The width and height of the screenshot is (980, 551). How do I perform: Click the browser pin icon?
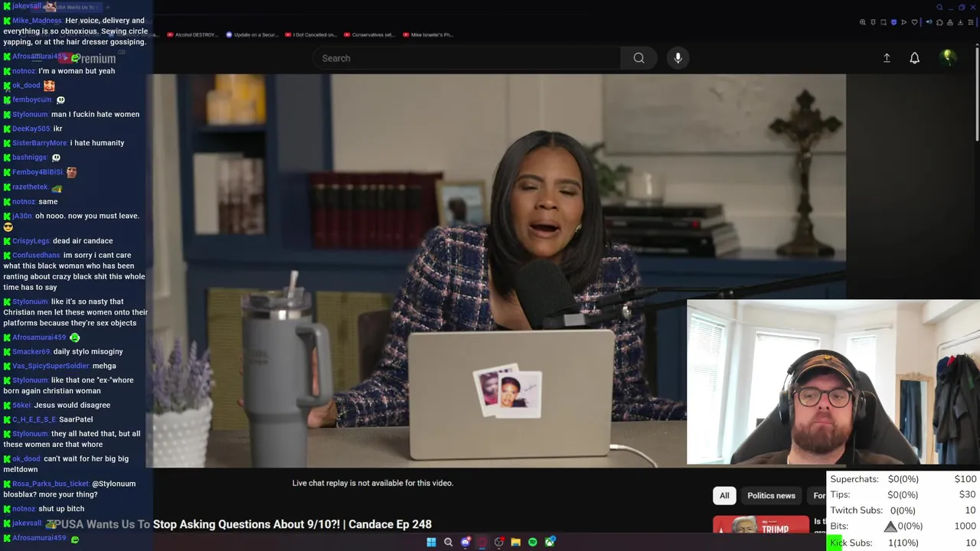(x=873, y=22)
